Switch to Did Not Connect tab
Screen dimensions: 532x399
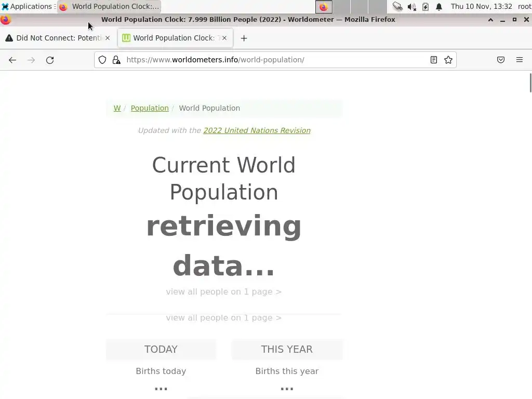[x=58, y=38]
